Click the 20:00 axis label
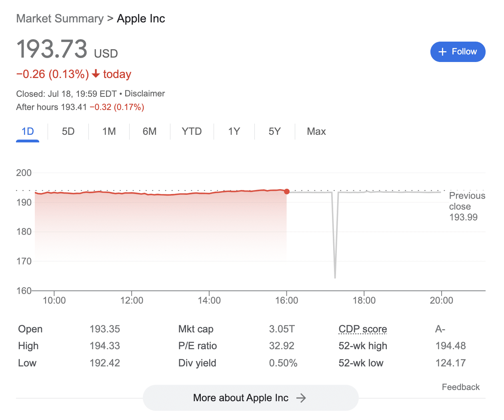504x420 pixels. 442,300
